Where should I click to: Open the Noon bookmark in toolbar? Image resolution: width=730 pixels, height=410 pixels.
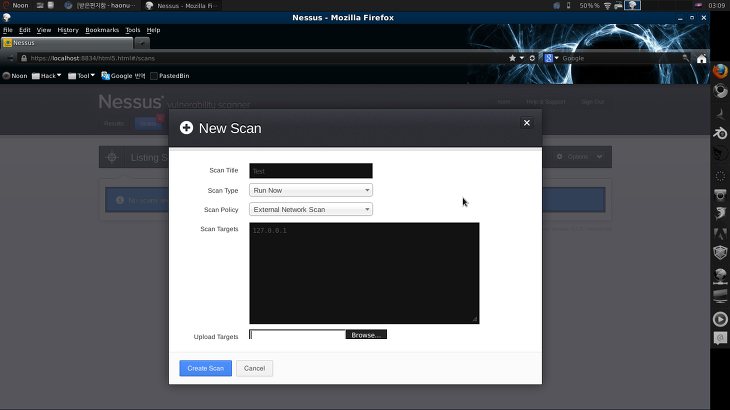coord(15,76)
